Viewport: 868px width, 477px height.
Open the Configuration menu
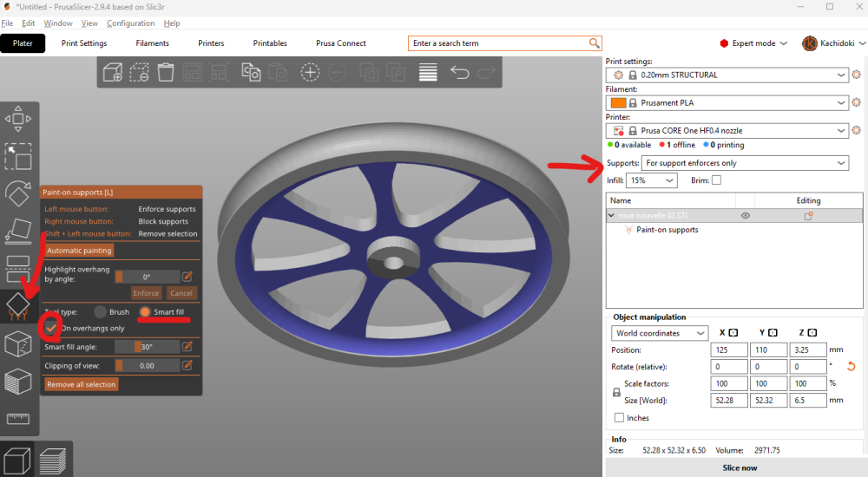(x=130, y=23)
